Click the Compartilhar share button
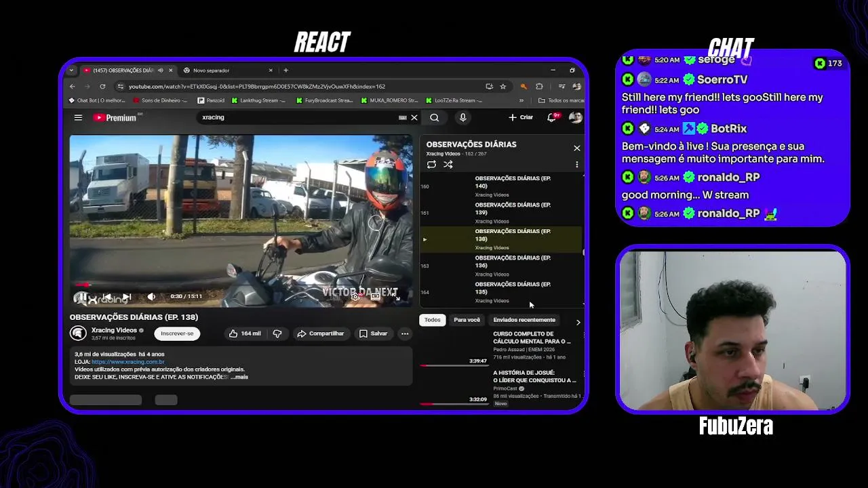This screenshot has height=488, width=868. (x=321, y=333)
